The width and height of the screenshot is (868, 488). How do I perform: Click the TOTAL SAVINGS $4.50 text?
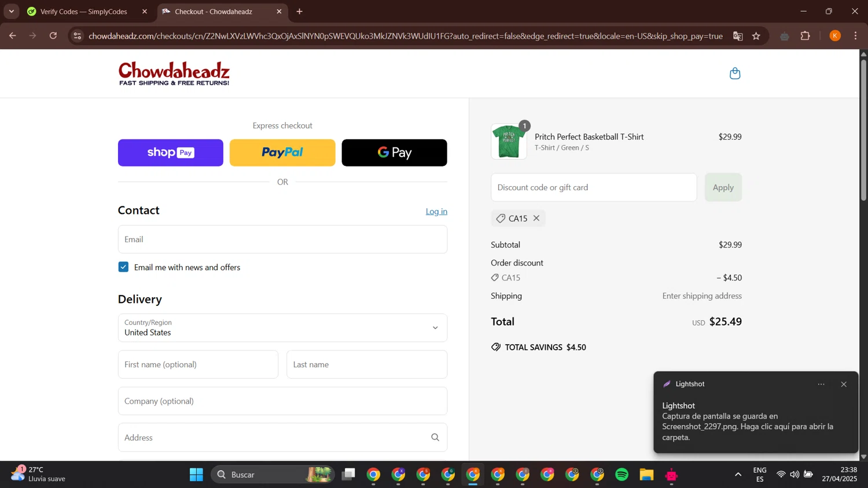[545, 347]
